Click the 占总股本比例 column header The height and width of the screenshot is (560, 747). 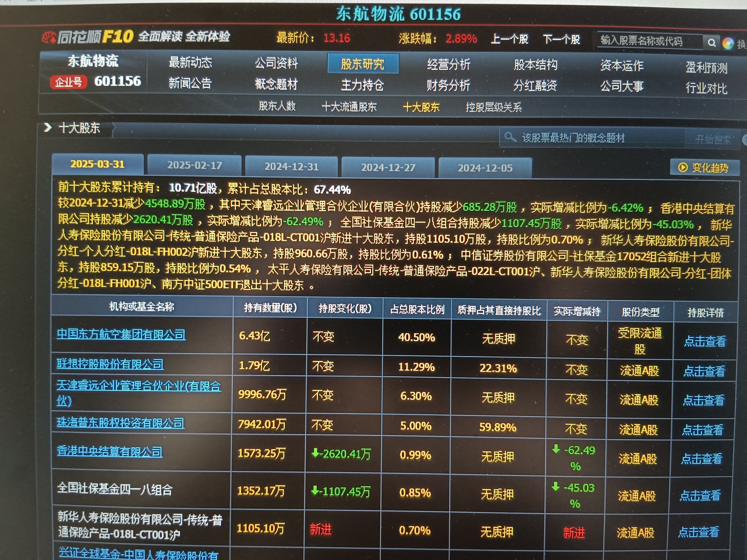coord(417,310)
